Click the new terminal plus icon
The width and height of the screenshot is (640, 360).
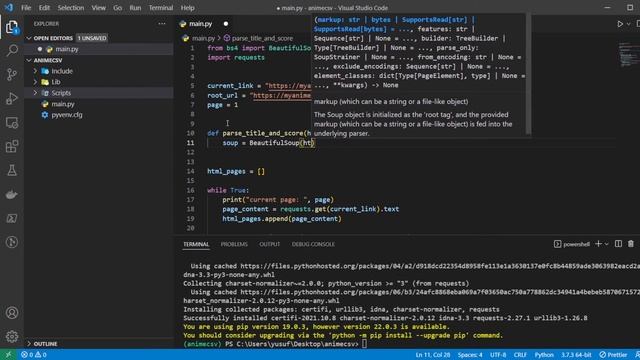(598, 244)
